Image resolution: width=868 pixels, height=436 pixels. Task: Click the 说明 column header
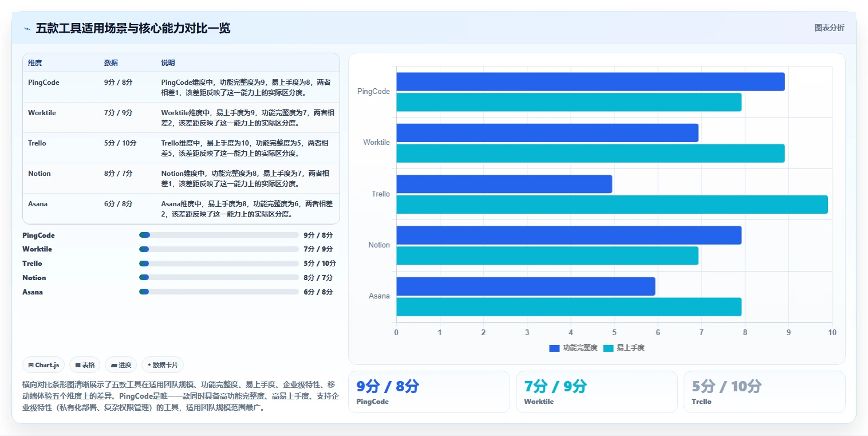(x=168, y=63)
